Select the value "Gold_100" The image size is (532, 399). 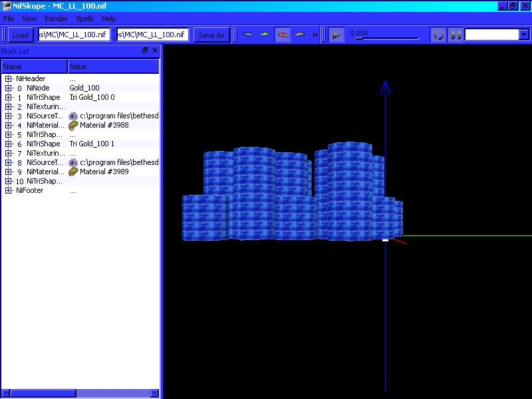84,88
